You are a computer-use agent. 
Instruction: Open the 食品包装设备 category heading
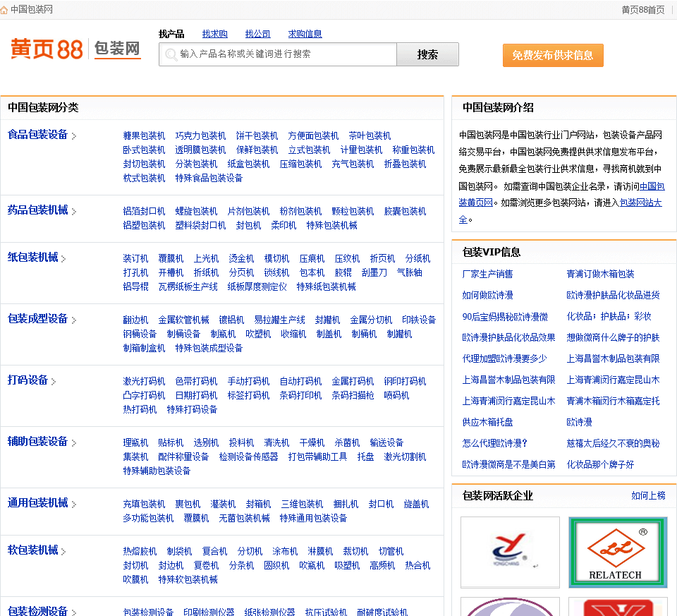click(x=37, y=135)
